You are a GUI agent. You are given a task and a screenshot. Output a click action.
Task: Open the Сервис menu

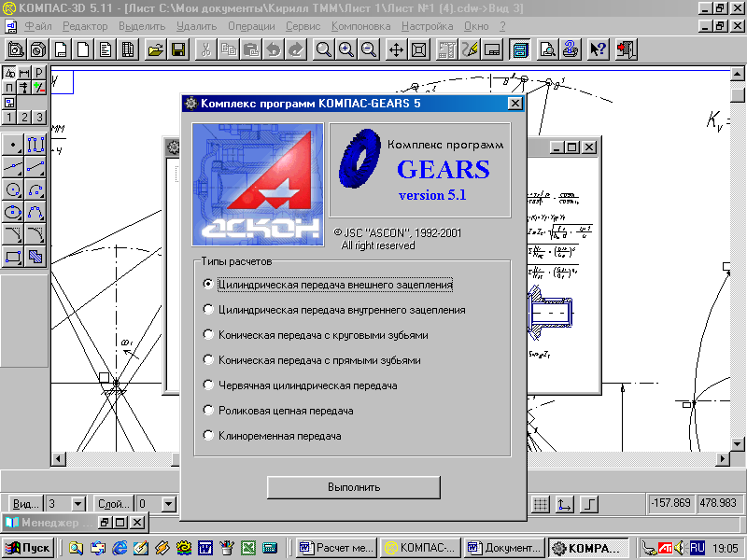coord(303,26)
